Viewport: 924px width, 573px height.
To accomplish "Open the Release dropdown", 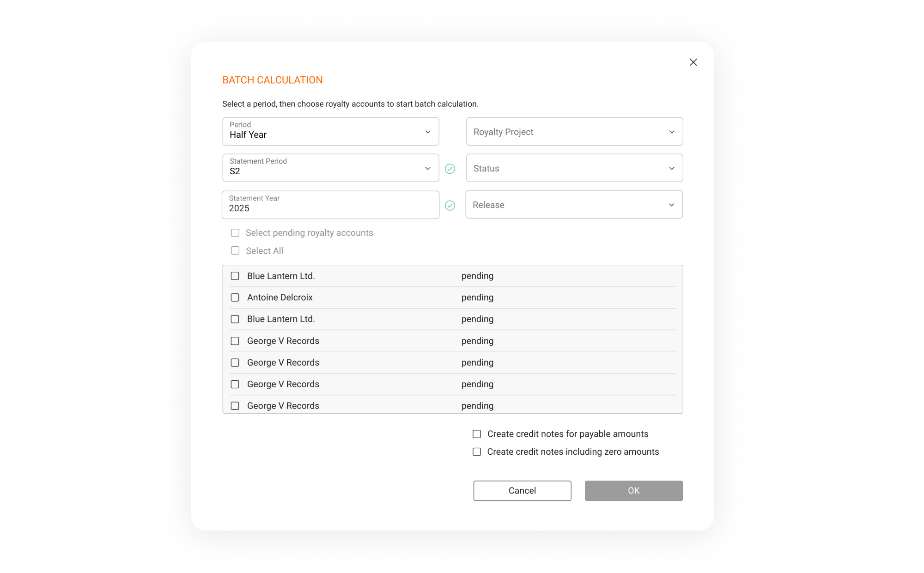I will (574, 205).
